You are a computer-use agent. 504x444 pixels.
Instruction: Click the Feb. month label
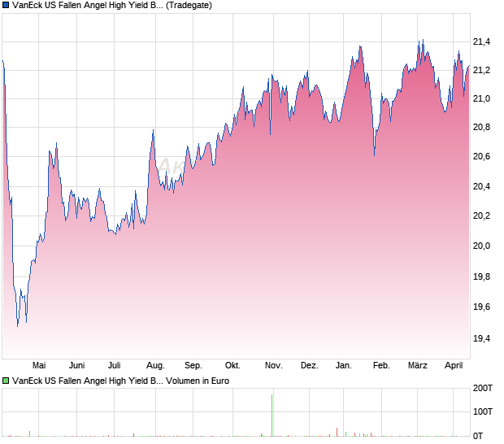(381, 365)
